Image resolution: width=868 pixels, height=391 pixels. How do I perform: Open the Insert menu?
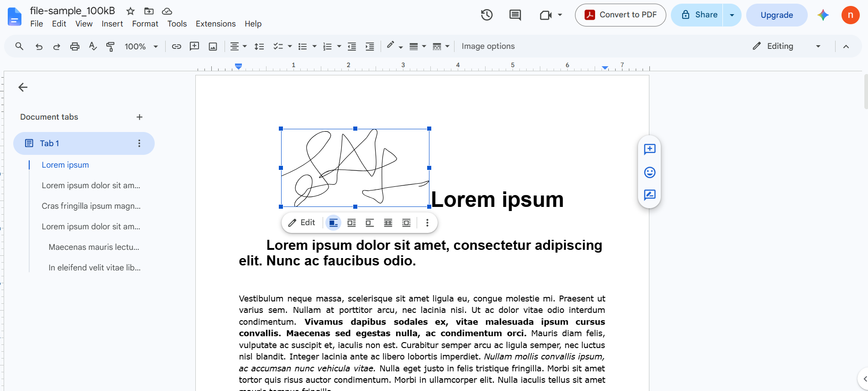click(x=112, y=24)
